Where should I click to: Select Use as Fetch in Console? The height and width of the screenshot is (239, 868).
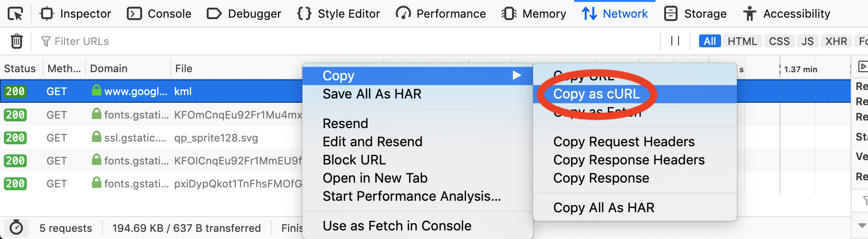tap(397, 226)
